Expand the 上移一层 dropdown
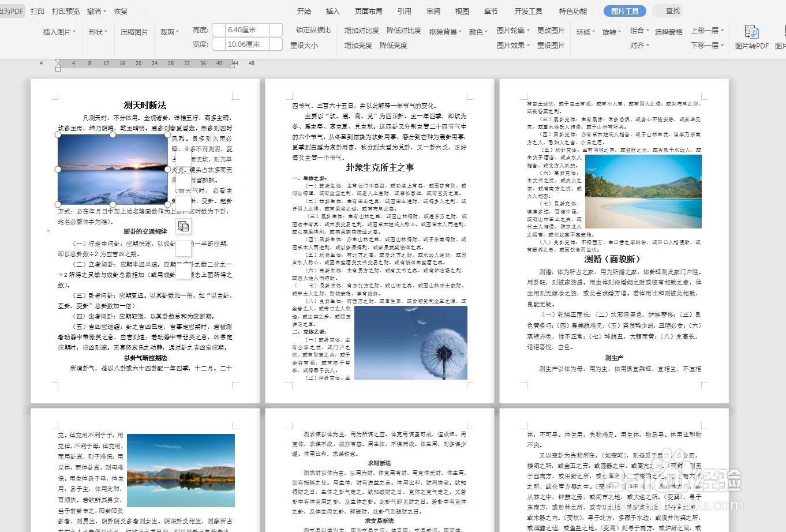 (707, 30)
